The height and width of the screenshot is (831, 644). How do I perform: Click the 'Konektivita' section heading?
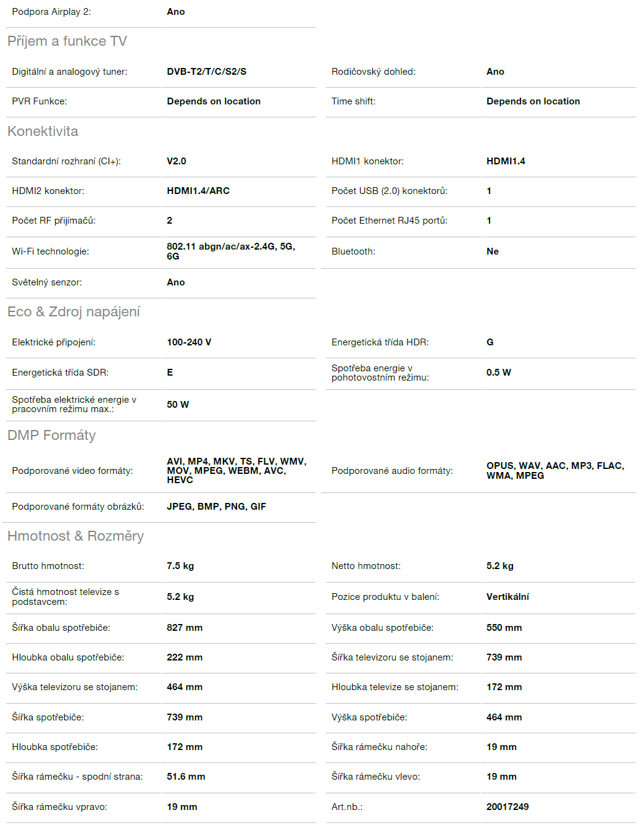click(43, 132)
